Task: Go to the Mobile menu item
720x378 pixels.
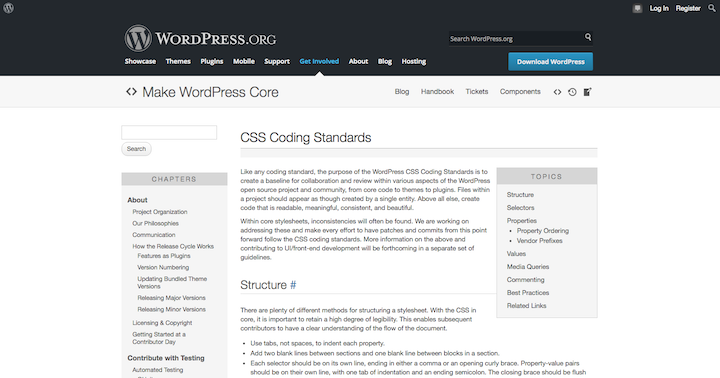Action: 244,62
